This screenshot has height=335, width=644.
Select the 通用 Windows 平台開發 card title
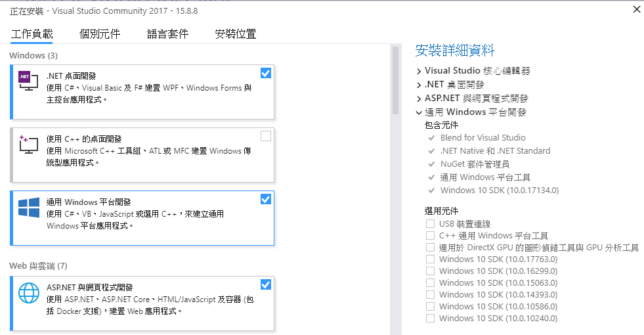(89, 202)
